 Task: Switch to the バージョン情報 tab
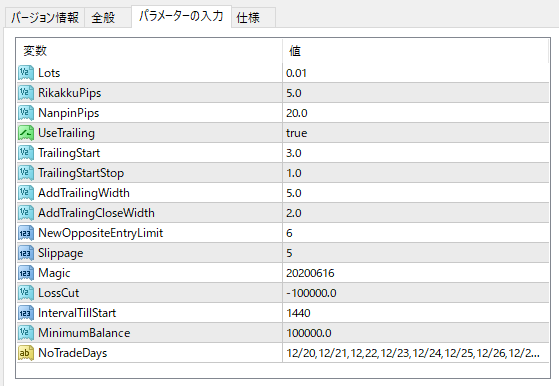tap(45, 17)
